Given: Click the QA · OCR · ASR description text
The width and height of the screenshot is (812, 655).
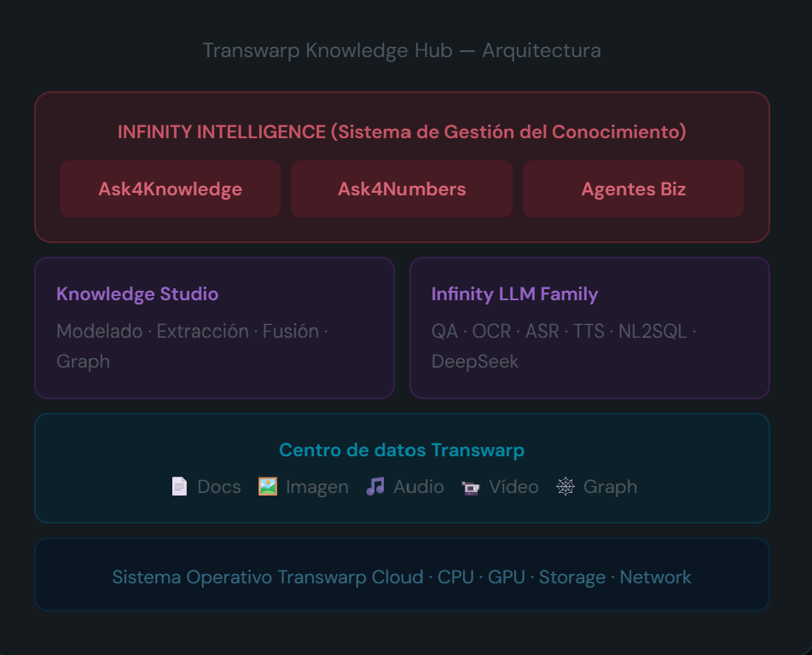Looking at the screenshot, I should (x=563, y=332).
